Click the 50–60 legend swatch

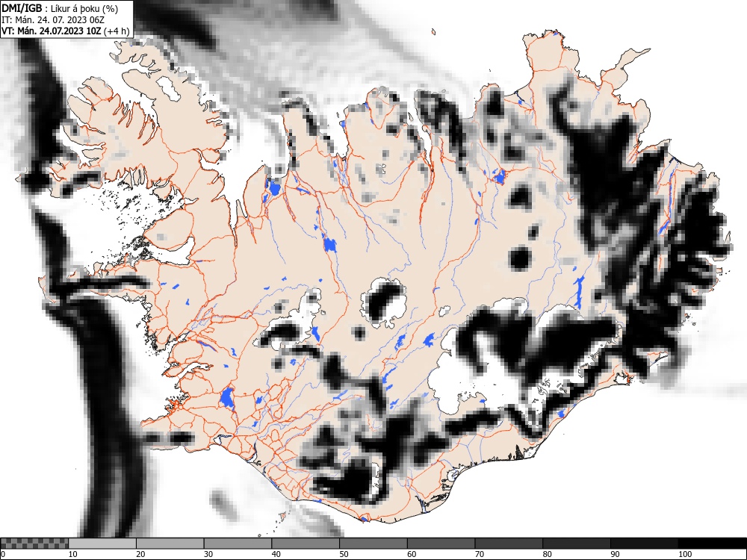tap(373, 544)
